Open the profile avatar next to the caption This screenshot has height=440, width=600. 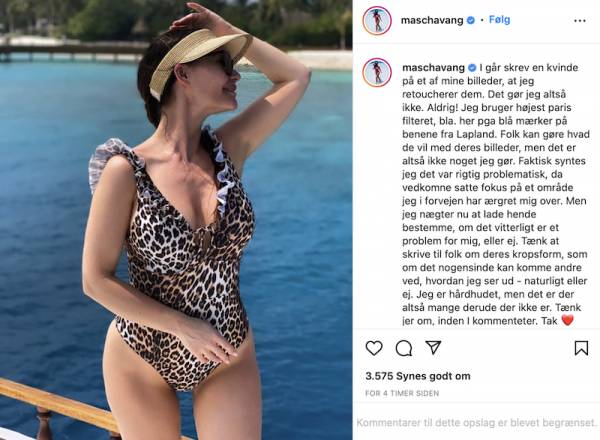[377, 72]
